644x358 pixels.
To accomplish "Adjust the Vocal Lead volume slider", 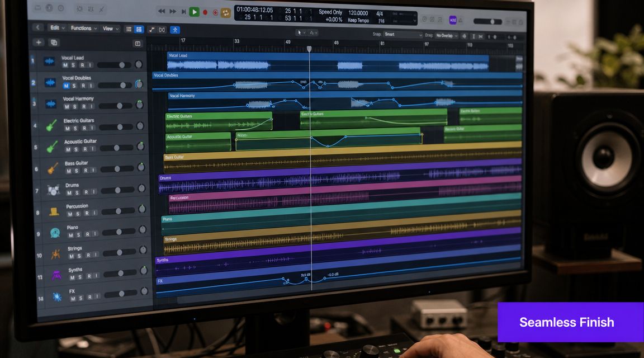I will click(114, 65).
